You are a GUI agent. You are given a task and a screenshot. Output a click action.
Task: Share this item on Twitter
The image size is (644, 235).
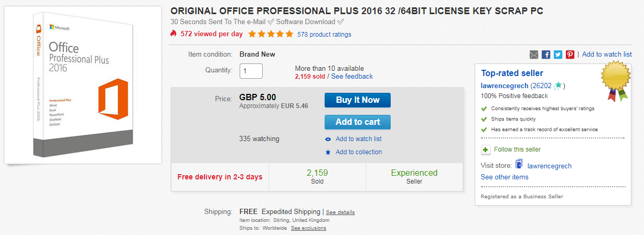pos(558,55)
